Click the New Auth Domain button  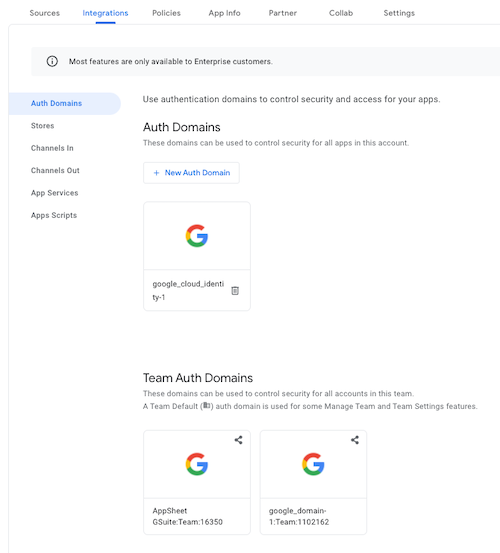[x=191, y=173]
